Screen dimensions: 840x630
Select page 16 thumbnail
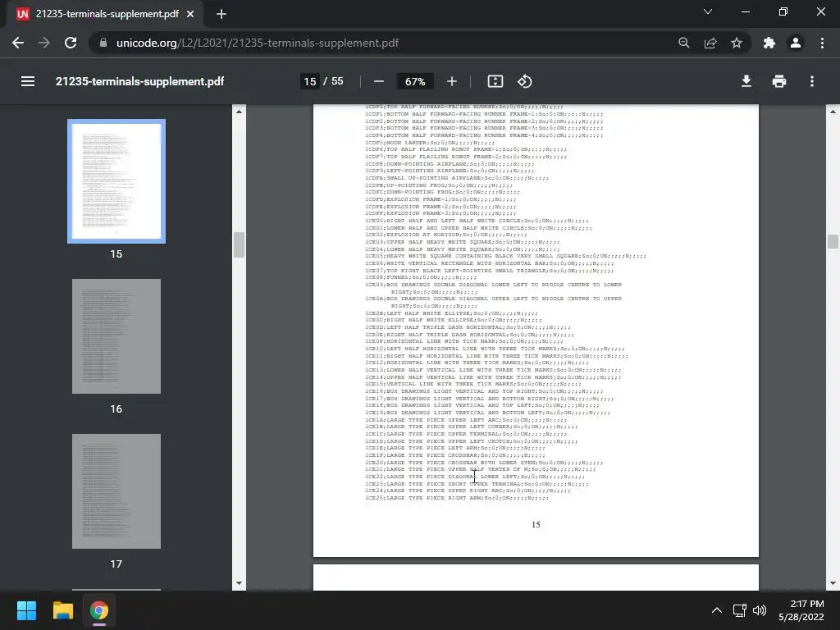[116, 336]
